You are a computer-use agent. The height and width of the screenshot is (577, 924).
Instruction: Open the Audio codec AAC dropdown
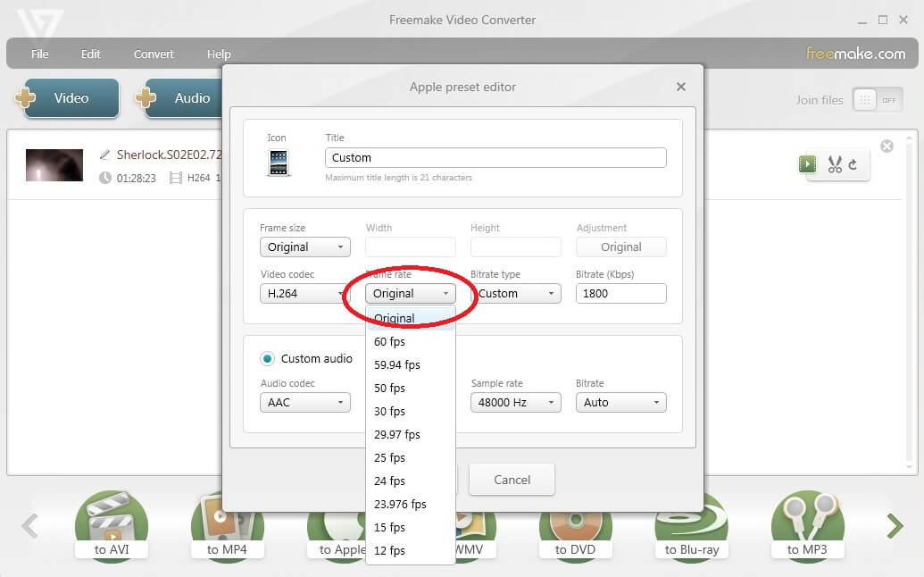click(305, 403)
